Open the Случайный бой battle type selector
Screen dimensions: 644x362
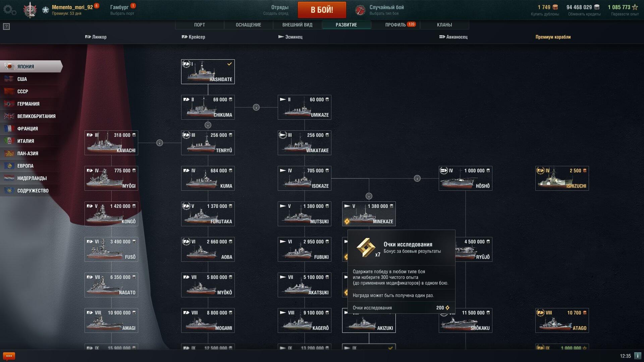coord(386,10)
